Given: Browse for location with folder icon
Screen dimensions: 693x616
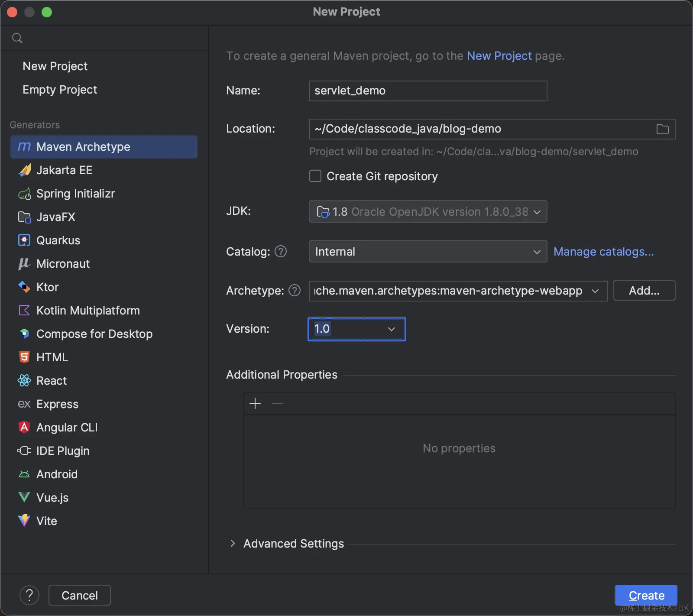Looking at the screenshot, I should point(662,129).
